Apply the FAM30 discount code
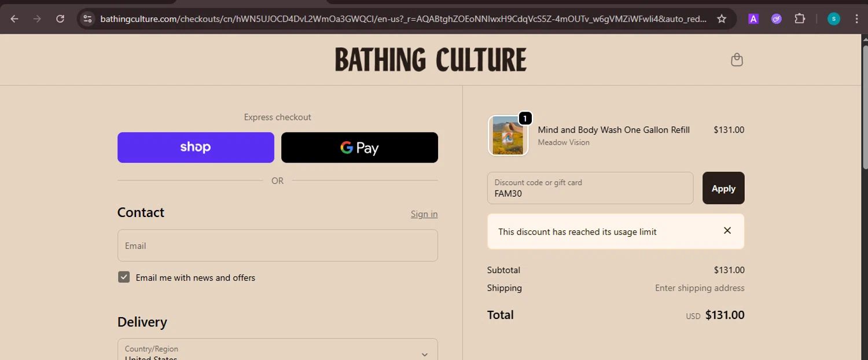The width and height of the screenshot is (868, 360). 723,188
